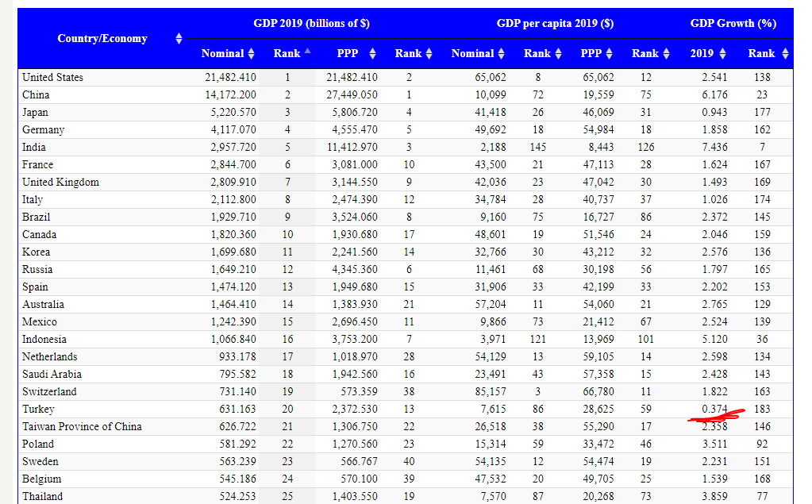This screenshot has width=812, height=504.
Task: Click sort icon for GDP PPP Rank column
Action: click(429, 54)
